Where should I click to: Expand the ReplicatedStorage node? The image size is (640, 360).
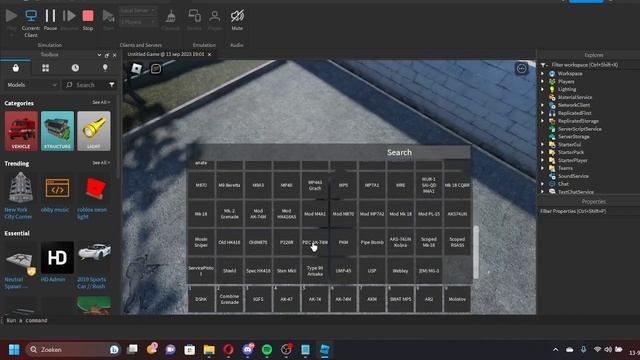point(542,121)
